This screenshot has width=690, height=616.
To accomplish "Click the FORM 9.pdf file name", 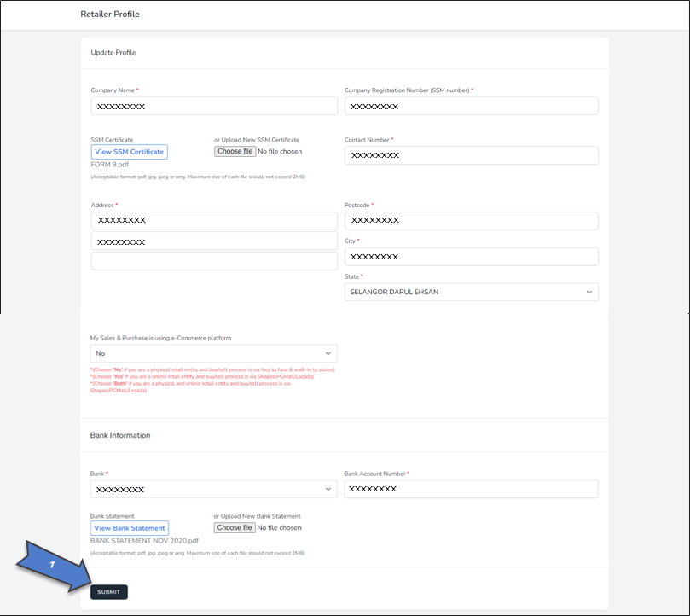I will (x=109, y=164).
